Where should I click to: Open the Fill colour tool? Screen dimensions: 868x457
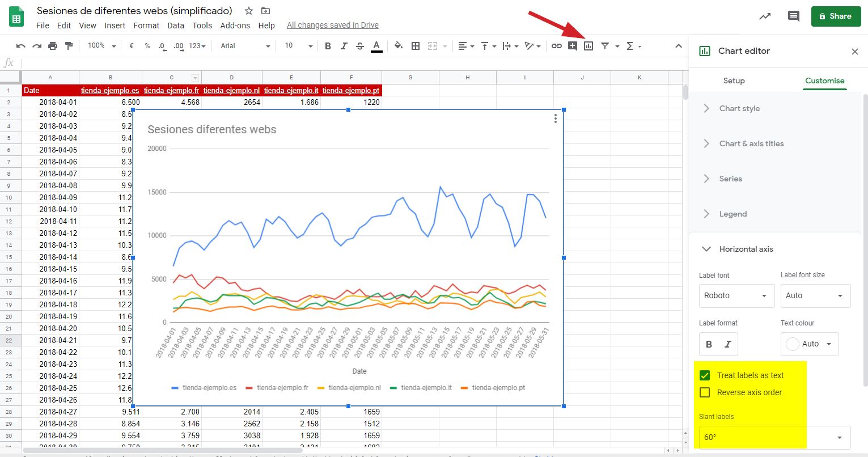[398, 46]
